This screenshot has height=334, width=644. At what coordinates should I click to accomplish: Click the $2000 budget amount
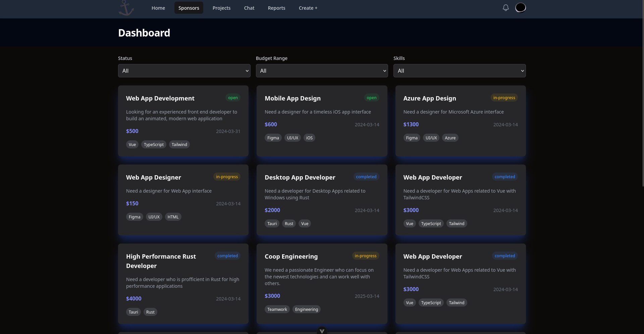[x=272, y=210]
